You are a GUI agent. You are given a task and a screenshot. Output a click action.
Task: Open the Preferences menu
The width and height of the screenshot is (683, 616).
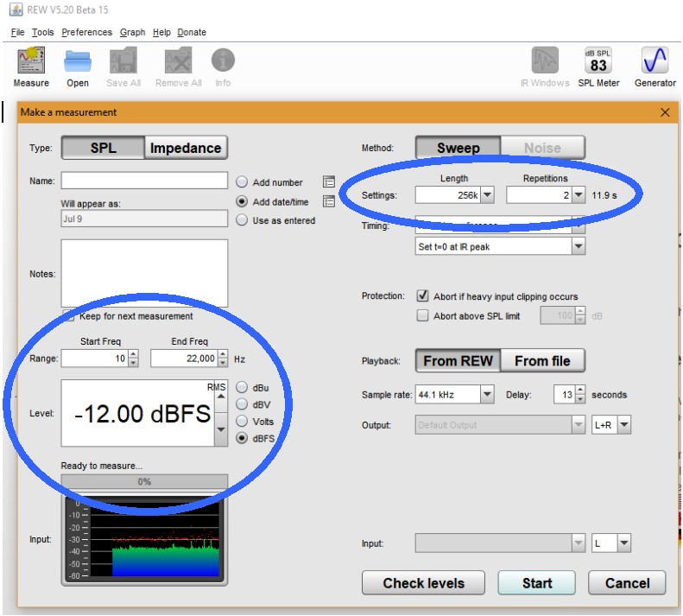pyautogui.click(x=86, y=32)
